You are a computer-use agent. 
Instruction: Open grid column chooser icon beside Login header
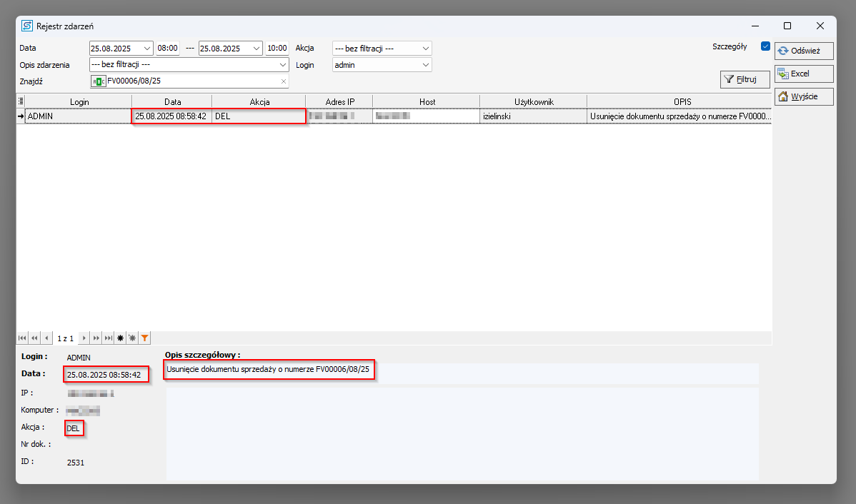[x=21, y=102]
